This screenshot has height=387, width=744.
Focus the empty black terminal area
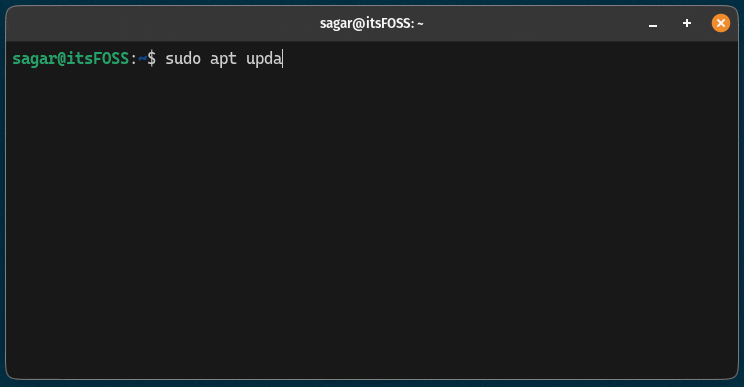(x=372, y=223)
